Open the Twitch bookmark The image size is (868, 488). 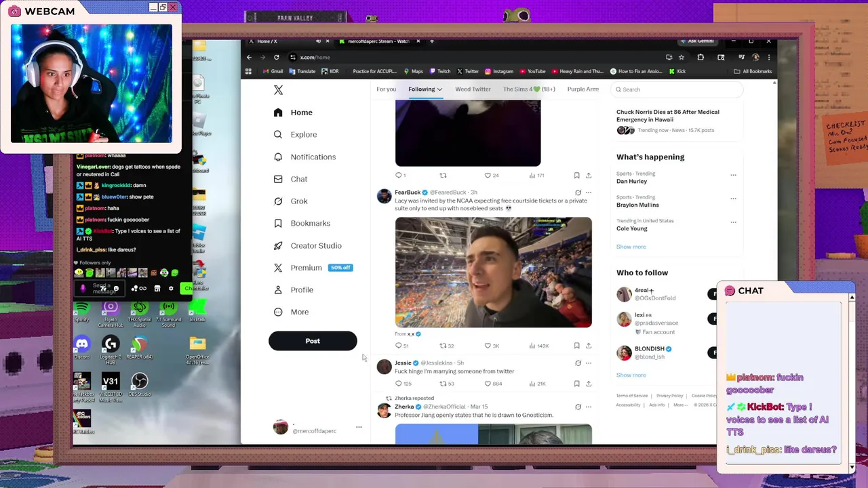pyautogui.click(x=440, y=71)
